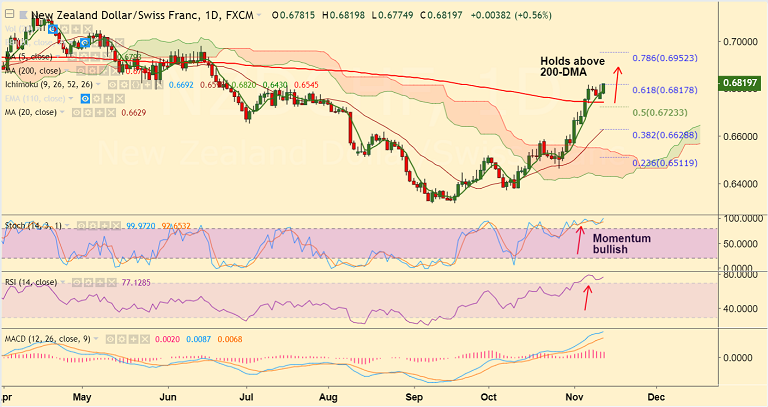Click the plus icon for MA (200, close)
The image size is (768, 407).
click(104, 71)
